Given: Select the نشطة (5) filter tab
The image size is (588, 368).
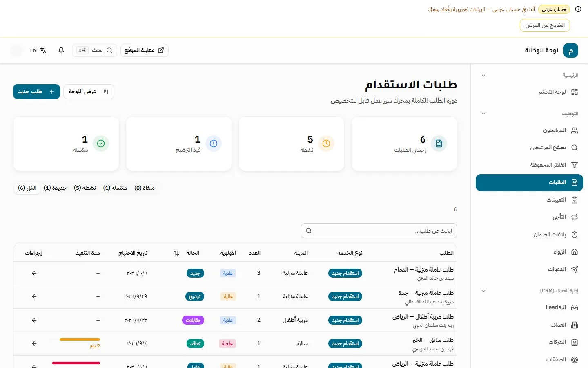Looking at the screenshot, I should tap(85, 188).
